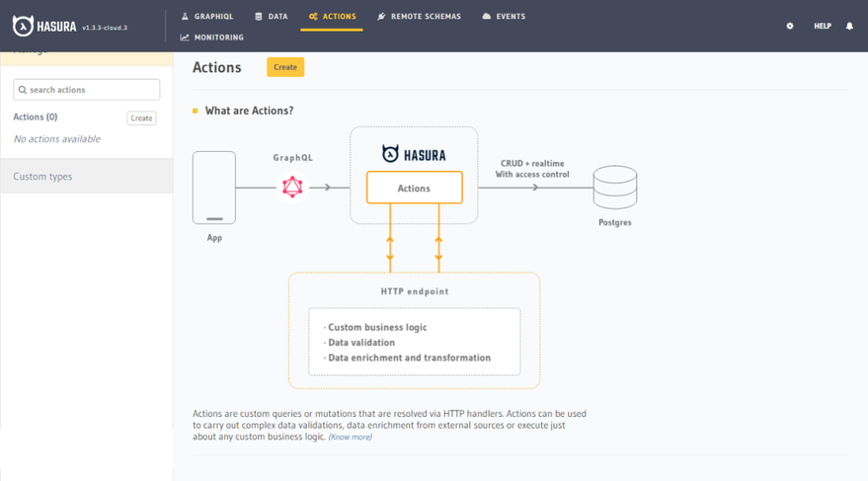Click 'Data enrichment and transformation' text
868x481 pixels.
[409, 359]
